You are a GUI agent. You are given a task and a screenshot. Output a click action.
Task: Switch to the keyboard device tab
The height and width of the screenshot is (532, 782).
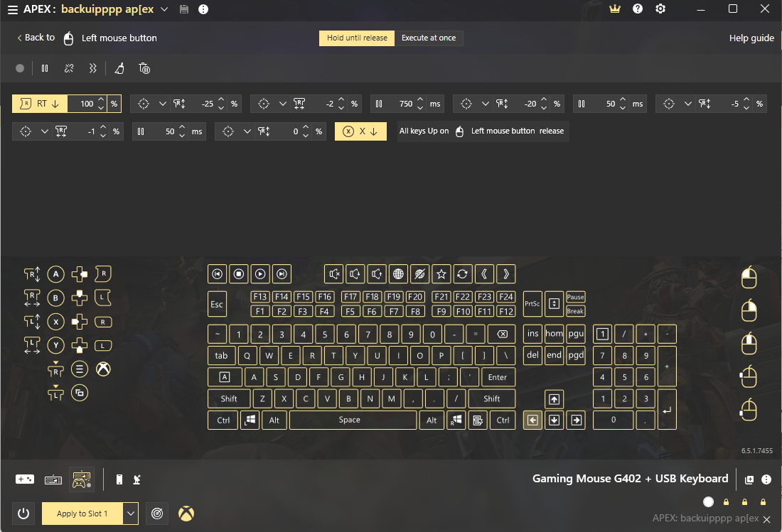pos(53,479)
